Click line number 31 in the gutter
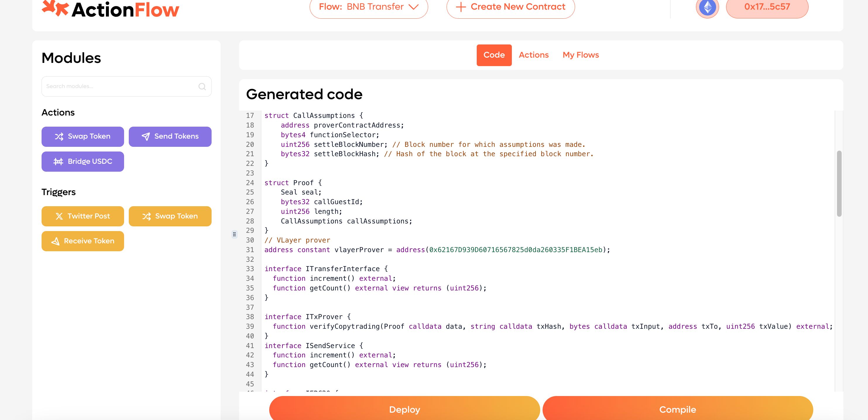The width and height of the screenshot is (868, 420). [x=250, y=250]
